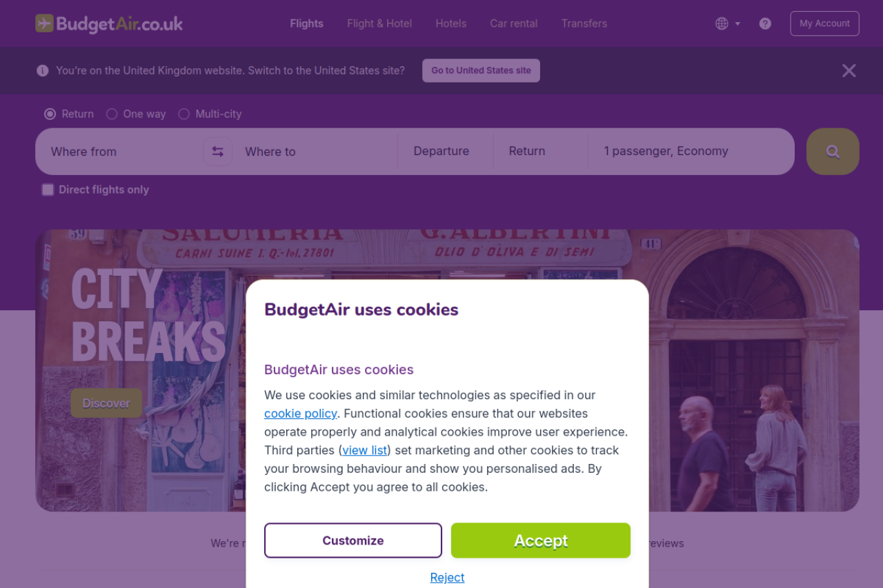The image size is (883, 588).
Task: Switch to the Flight & Hotel tab
Action: pos(379,23)
